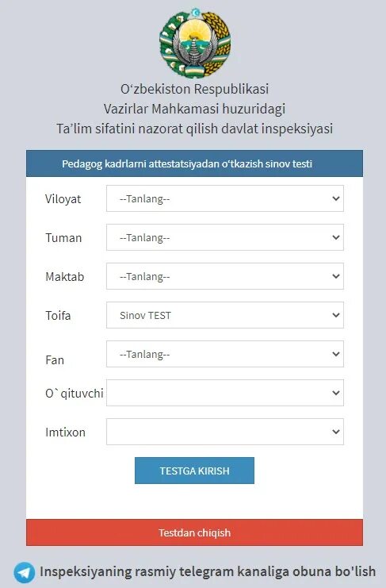This screenshot has width=386, height=588.
Task: Open the Maktab dropdown list
Action: pyautogui.click(x=224, y=276)
